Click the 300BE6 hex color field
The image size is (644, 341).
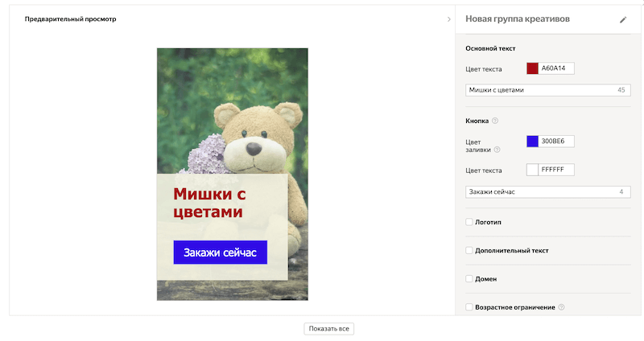pyautogui.click(x=557, y=142)
